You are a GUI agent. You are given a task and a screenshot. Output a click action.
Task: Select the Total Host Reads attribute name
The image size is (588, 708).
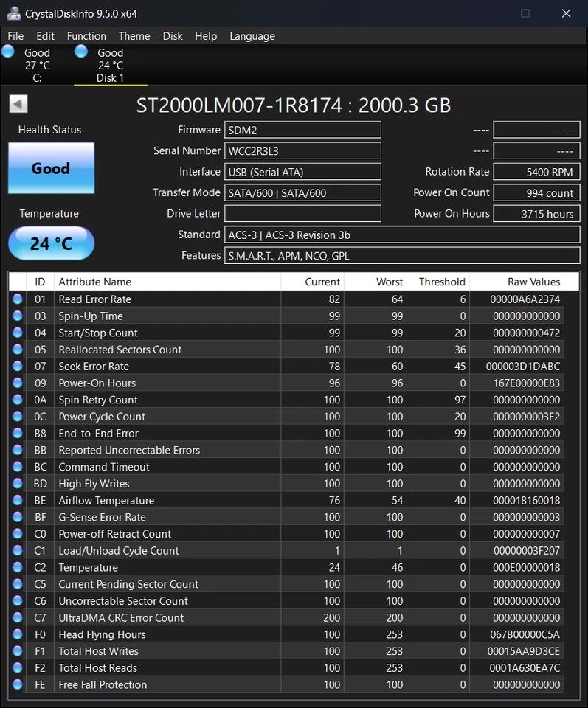click(x=98, y=668)
